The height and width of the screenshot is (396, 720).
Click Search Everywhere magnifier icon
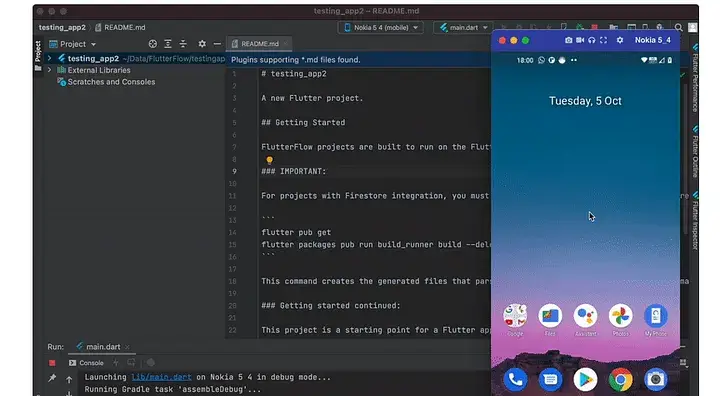click(x=678, y=28)
